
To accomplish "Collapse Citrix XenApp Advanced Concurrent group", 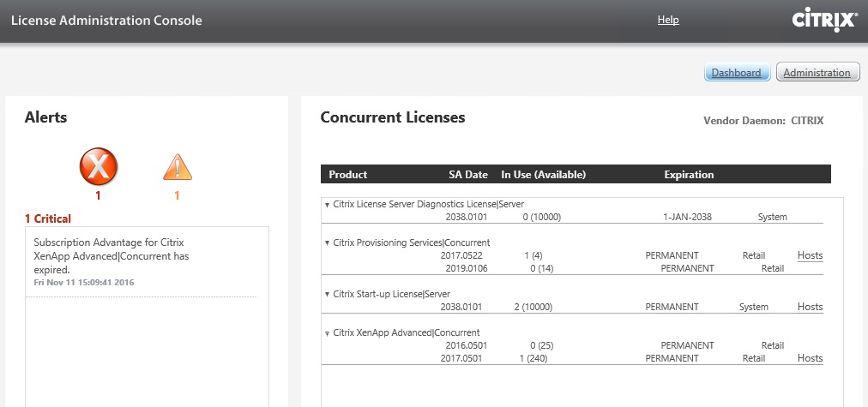I will pos(327,333).
